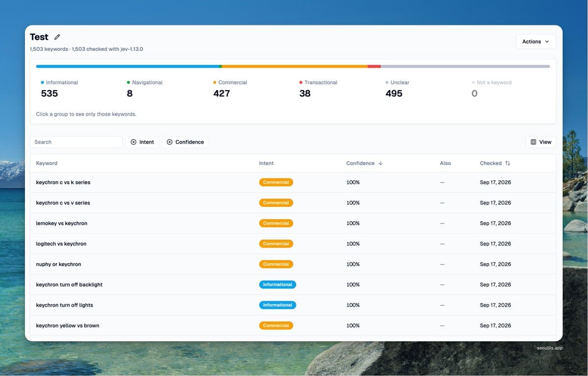588x376 pixels.
Task: Click the red Transactional bar segment
Action: coord(374,66)
